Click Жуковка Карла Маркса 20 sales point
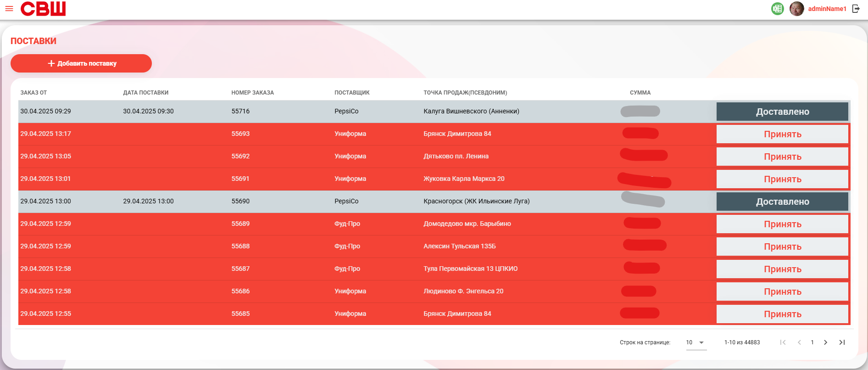868x370 pixels. click(x=464, y=179)
